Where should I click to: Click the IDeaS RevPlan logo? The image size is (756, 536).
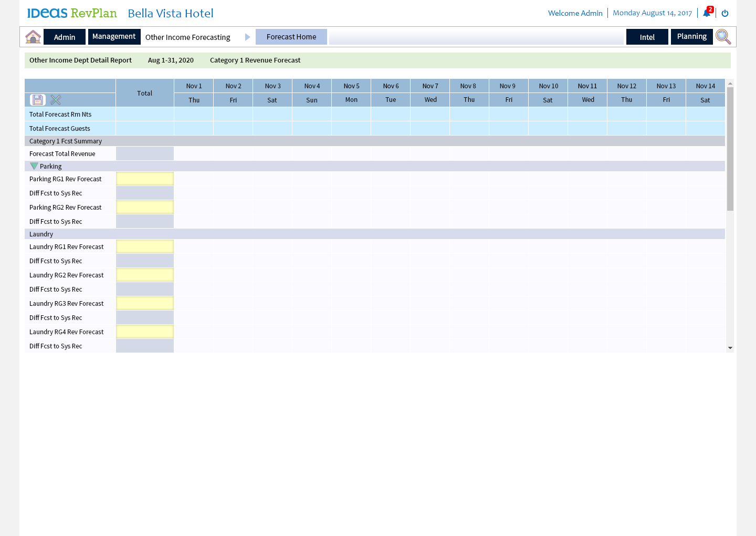(x=72, y=13)
